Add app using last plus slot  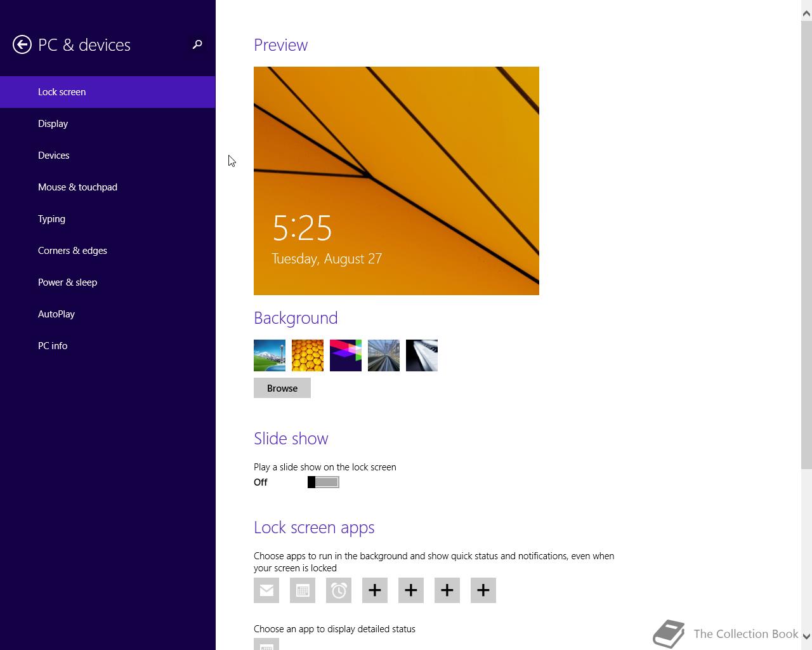[483, 590]
